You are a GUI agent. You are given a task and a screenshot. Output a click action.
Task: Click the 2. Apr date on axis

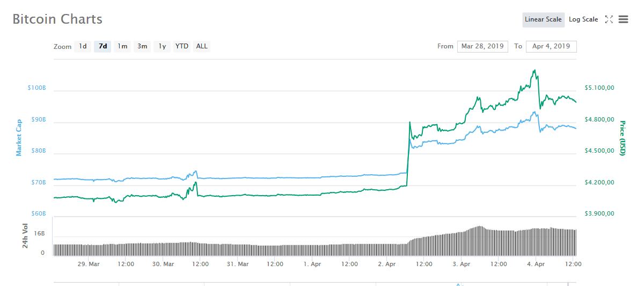[x=387, y=264]
